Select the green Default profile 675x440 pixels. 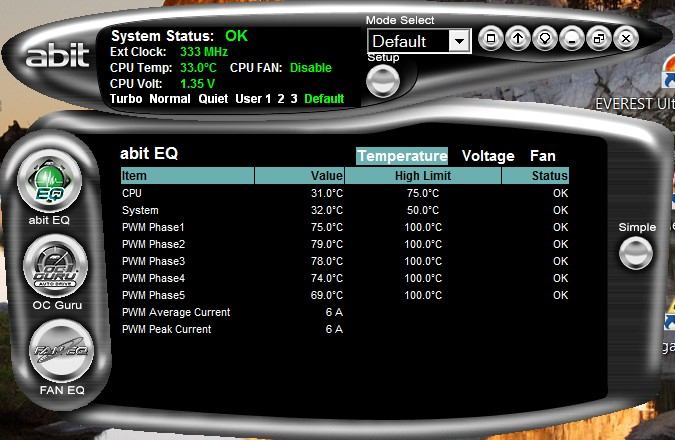[x=324, y=99]
